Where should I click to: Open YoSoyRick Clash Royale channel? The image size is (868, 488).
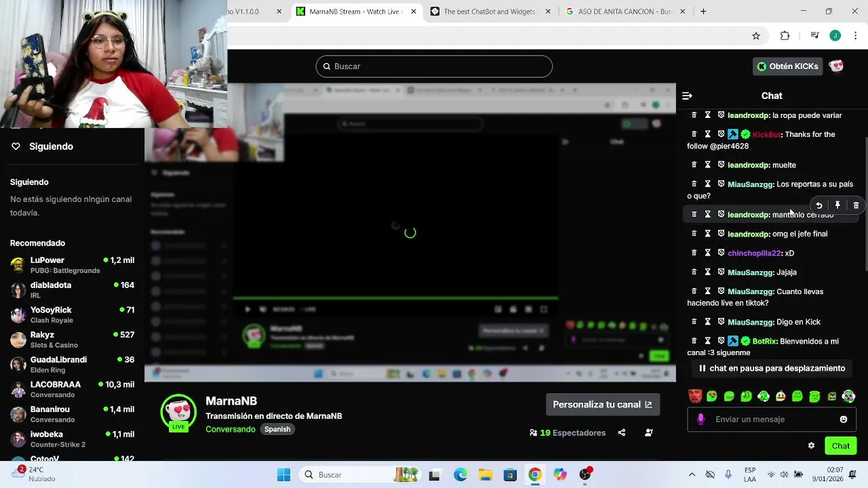pos(72,315)
